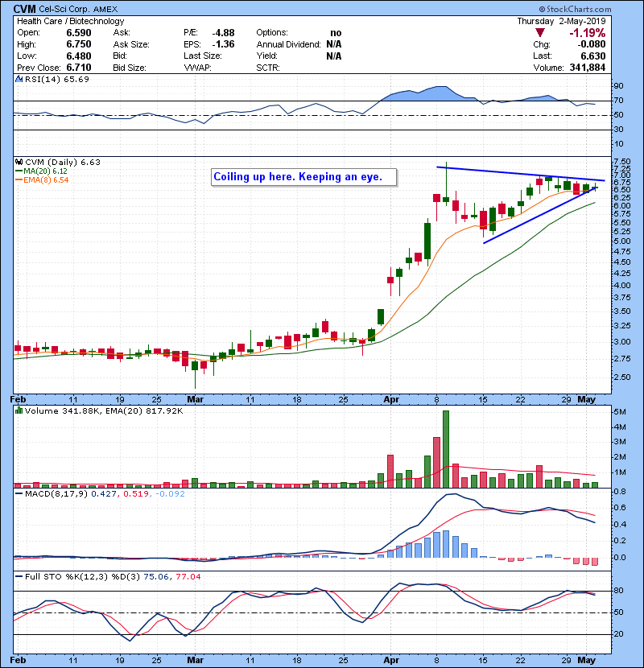Click the RSI(14) panel icon
This screenshot has height=668, width=644.
pos(19,79)
